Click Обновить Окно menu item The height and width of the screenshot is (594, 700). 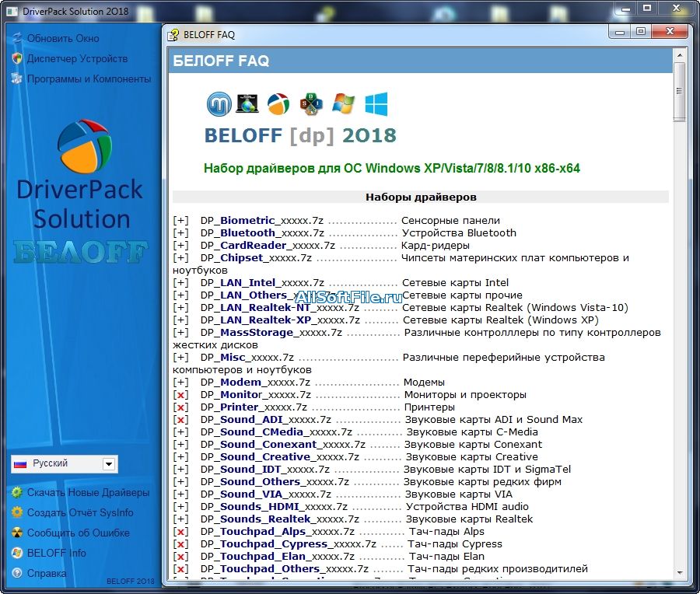click(x=63, y=38)
